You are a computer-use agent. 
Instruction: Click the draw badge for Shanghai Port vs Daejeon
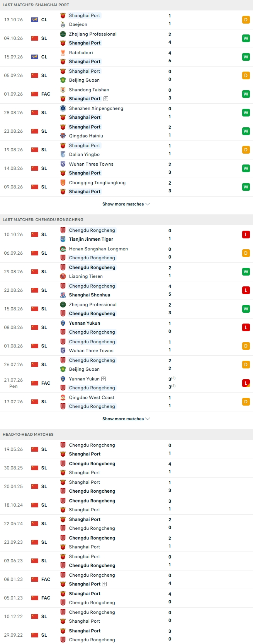tap(246, 20)
